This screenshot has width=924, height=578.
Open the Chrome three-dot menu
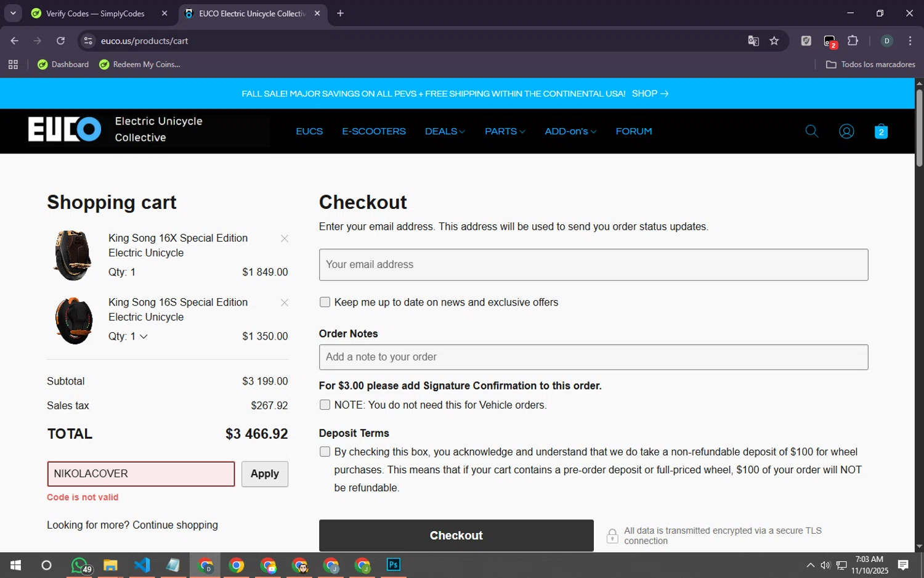(910, 41)
